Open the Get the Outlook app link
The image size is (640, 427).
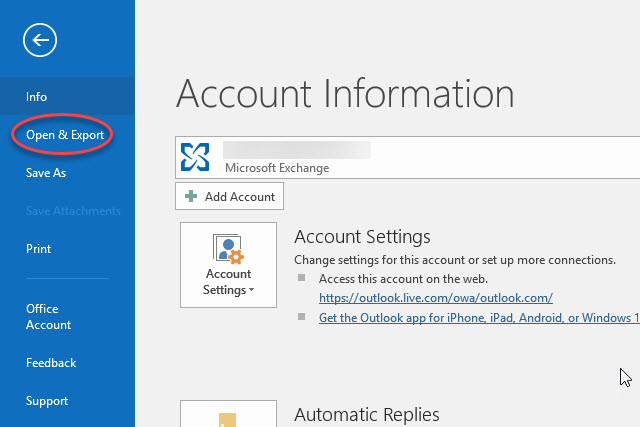[479, 318]
